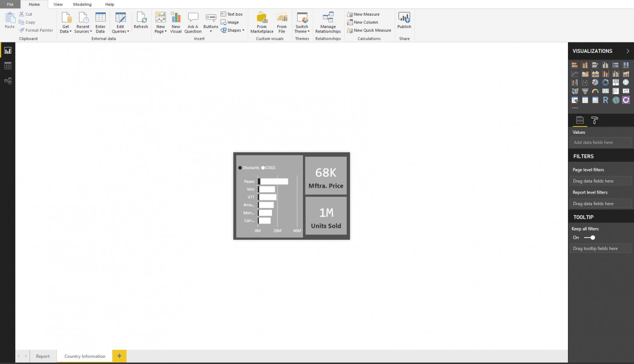Show more visuals with the ellipsis

(x=575, y=108)
